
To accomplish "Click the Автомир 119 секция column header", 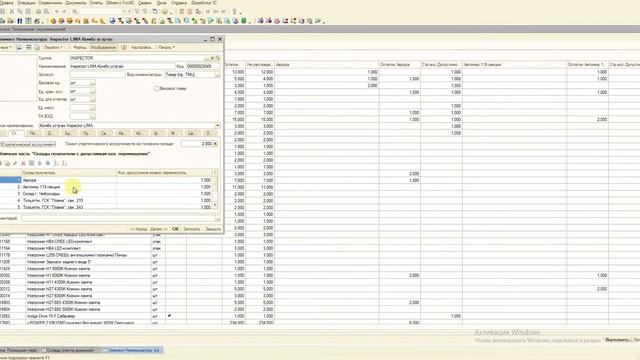I will (x=514, y=64).
